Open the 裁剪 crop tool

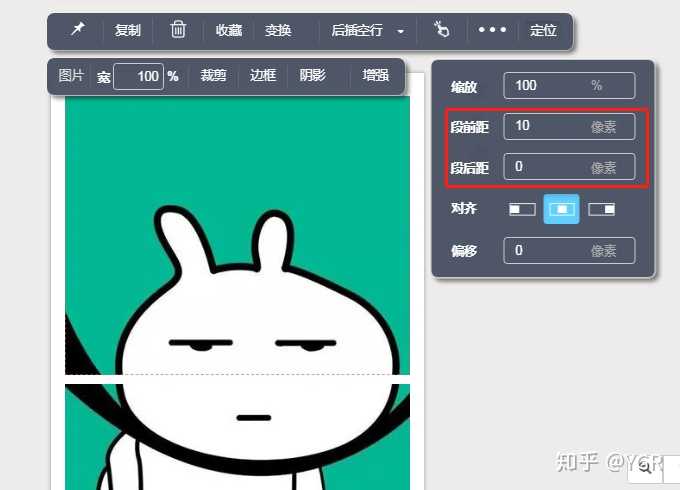point(213,75)
